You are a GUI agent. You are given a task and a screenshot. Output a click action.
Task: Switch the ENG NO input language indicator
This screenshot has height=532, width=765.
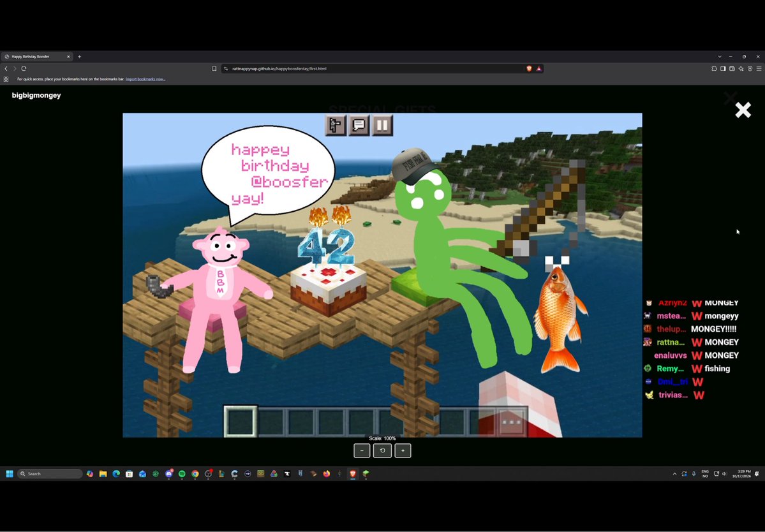(x=705, y=473)
